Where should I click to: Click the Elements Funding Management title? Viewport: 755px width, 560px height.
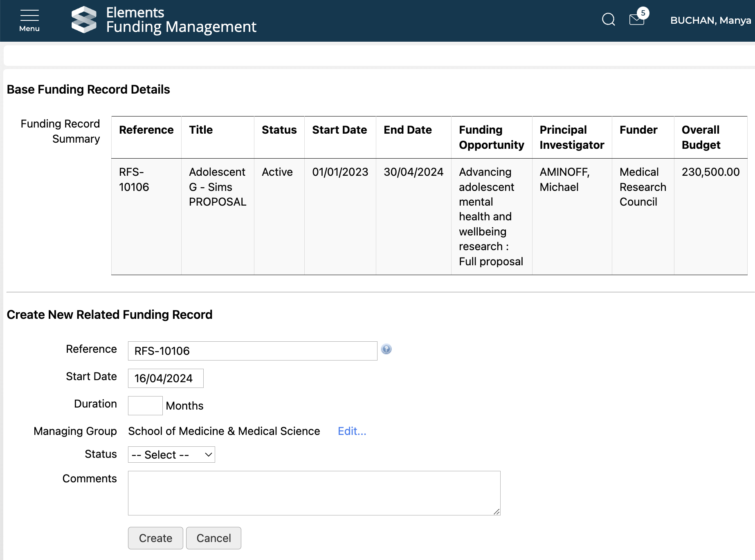point(181,20)
